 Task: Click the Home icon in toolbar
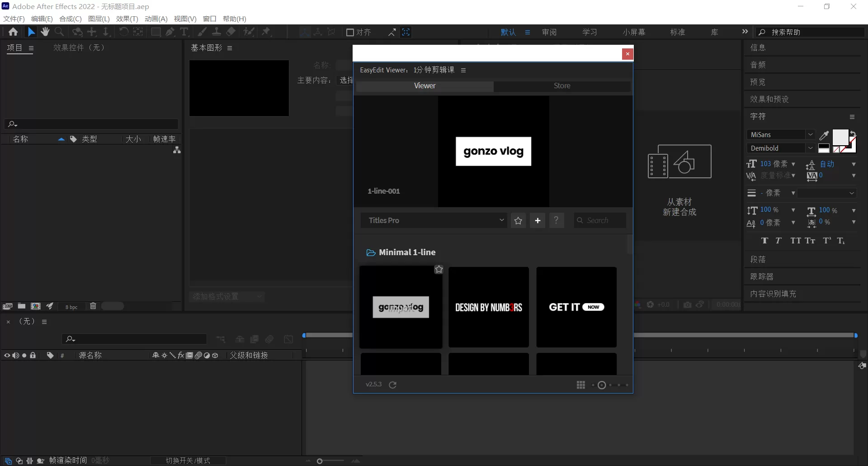pyautogui.click(x=13, y=32)
